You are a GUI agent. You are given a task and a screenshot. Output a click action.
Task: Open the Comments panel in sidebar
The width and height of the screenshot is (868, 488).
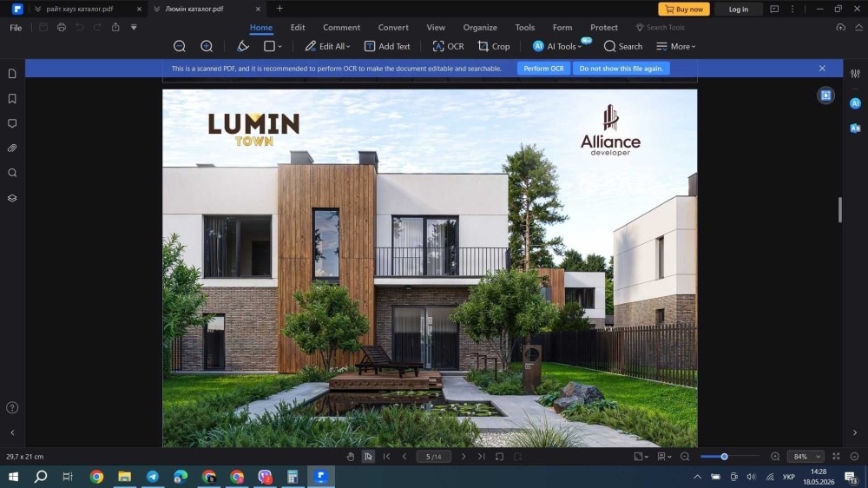point(12,123)
